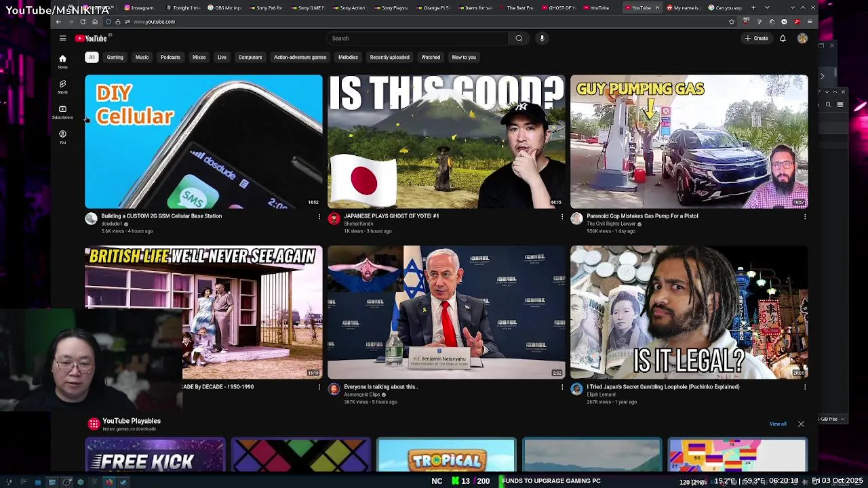Screen dimensions: 868x488
Task: Open title Everyone is talking about this
Action: point(380,387)
